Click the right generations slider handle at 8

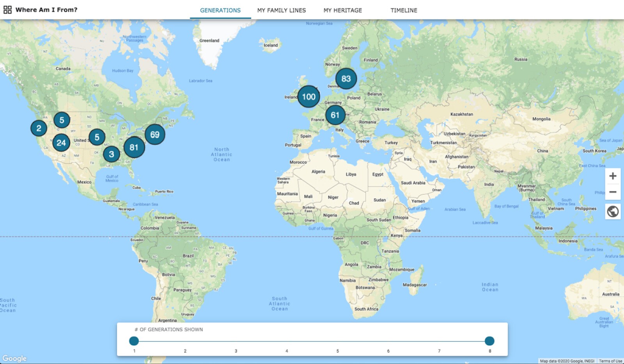click(489, 341)
